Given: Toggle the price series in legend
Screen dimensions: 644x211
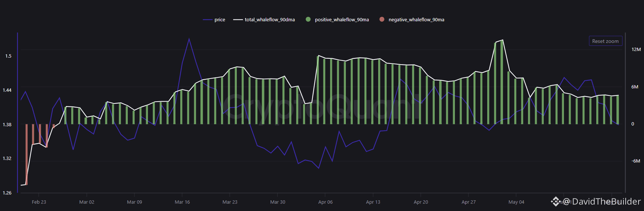Looking at the screenshot, I should pos(214,19).
